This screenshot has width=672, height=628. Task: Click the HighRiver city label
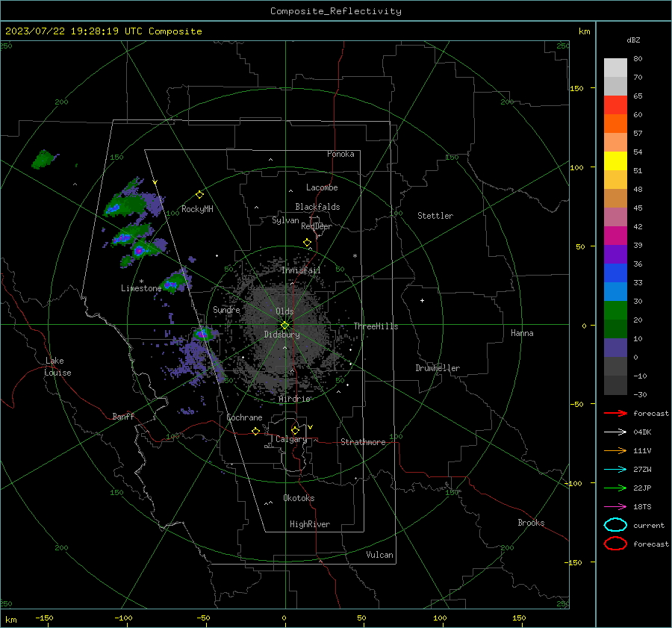[310, 524]
